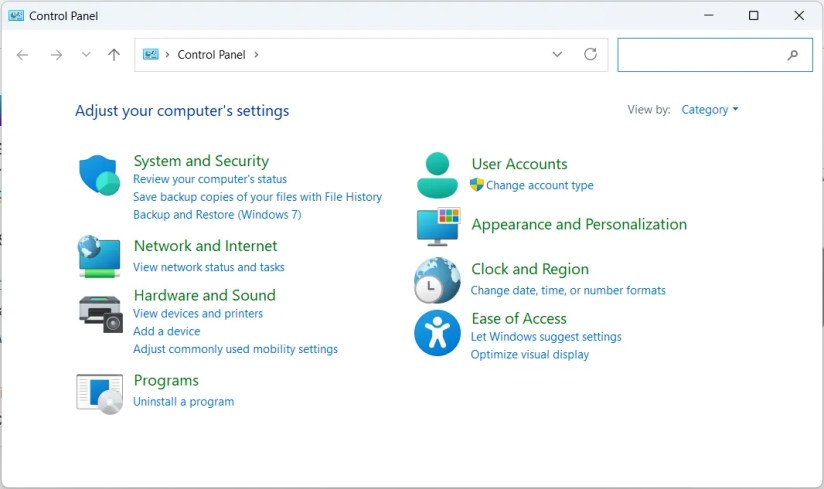This screenshot has height=489, width=824.
Task: Open Save backup copies with File History
Action: pyautogui.click(x=258, y=197)
